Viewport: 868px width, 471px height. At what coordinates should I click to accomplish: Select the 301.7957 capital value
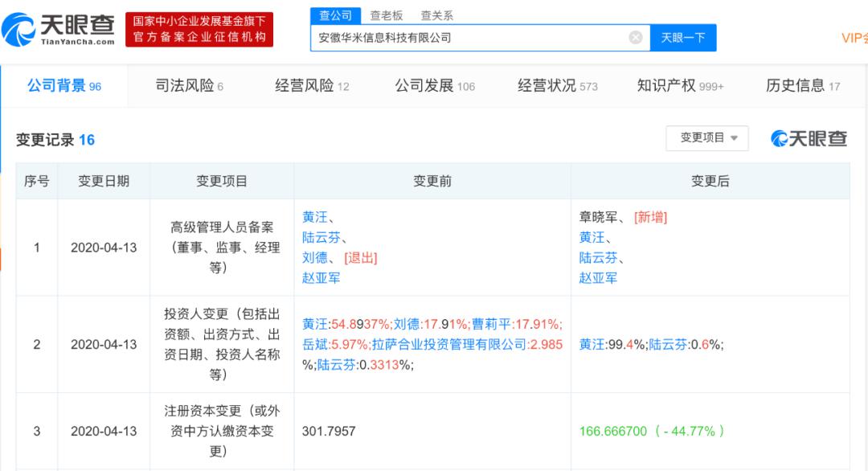329,431
